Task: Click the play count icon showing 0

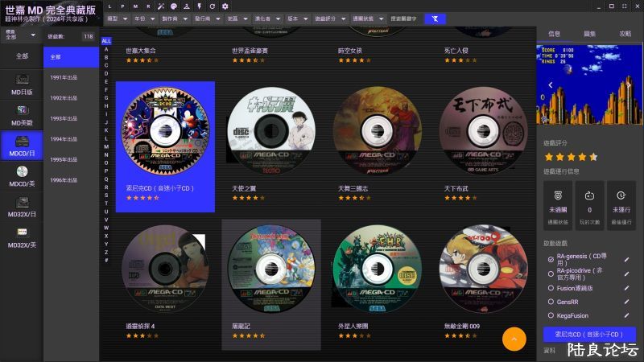Action: (x=589, y=195)
